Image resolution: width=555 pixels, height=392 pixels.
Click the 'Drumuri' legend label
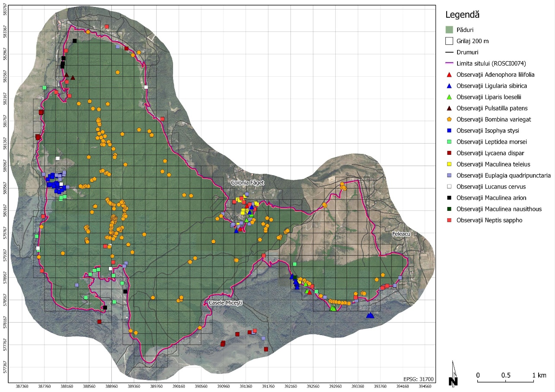(x=468, y=52)
